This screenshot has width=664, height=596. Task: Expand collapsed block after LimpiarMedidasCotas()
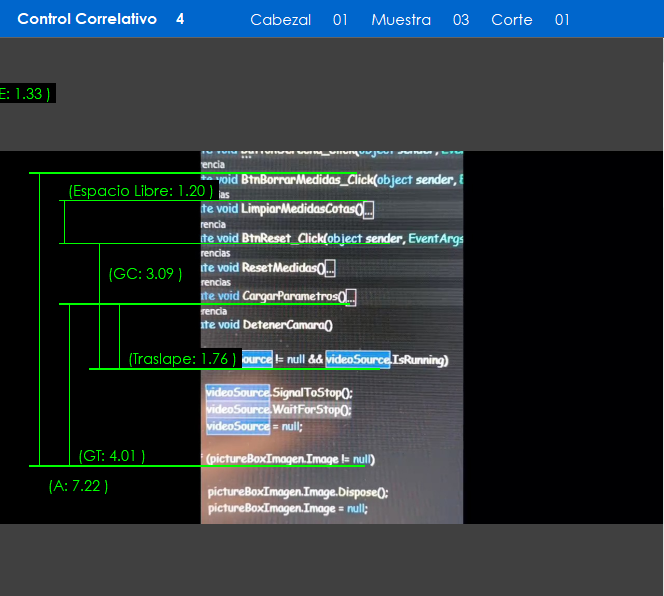coord(368,210)
